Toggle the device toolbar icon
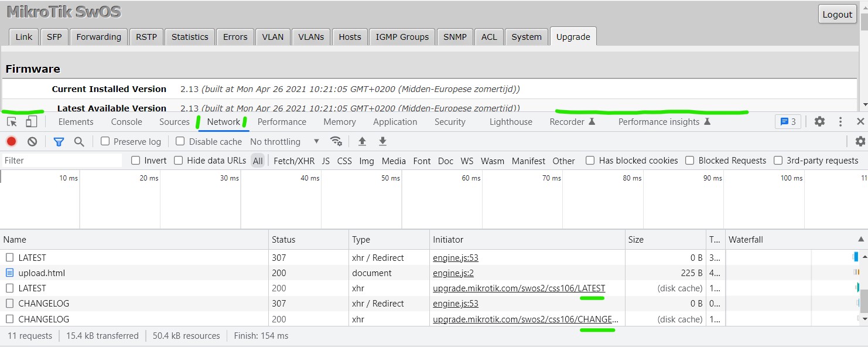This screenshot has width=868, height=347. pos(32,122)
